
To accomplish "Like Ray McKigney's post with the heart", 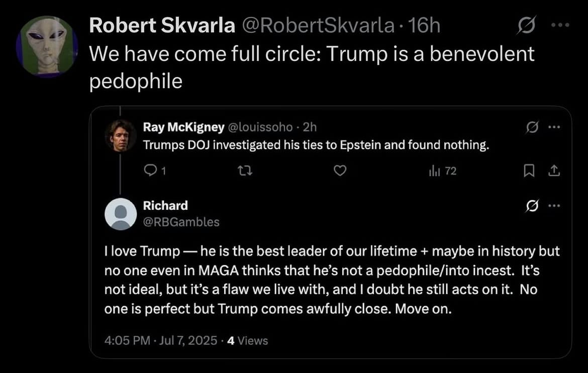I will coord(340,172).
